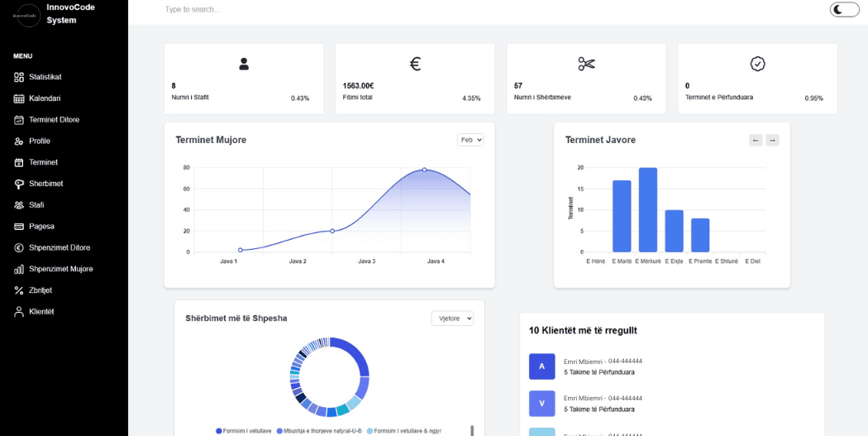Screen dimensions: 868x436
Task: Toggle dark mode switch
Action: point(844,9)
